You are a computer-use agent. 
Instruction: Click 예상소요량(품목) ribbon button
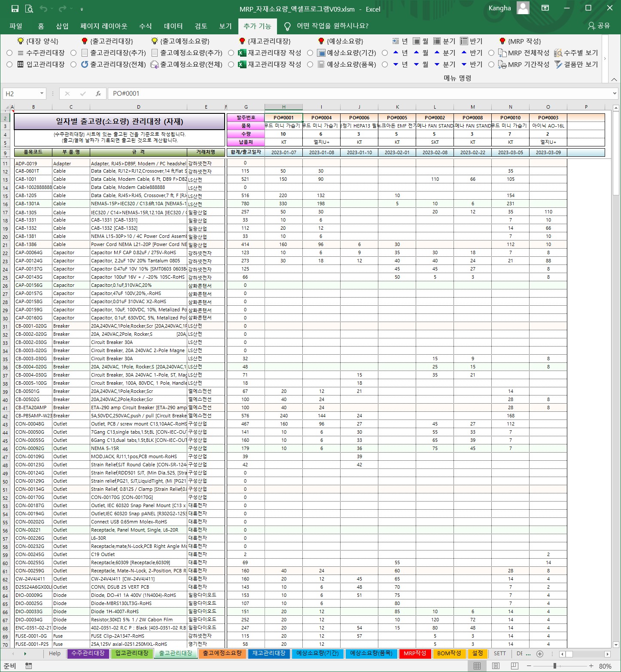pyautogui.click(x=347, y=64)
